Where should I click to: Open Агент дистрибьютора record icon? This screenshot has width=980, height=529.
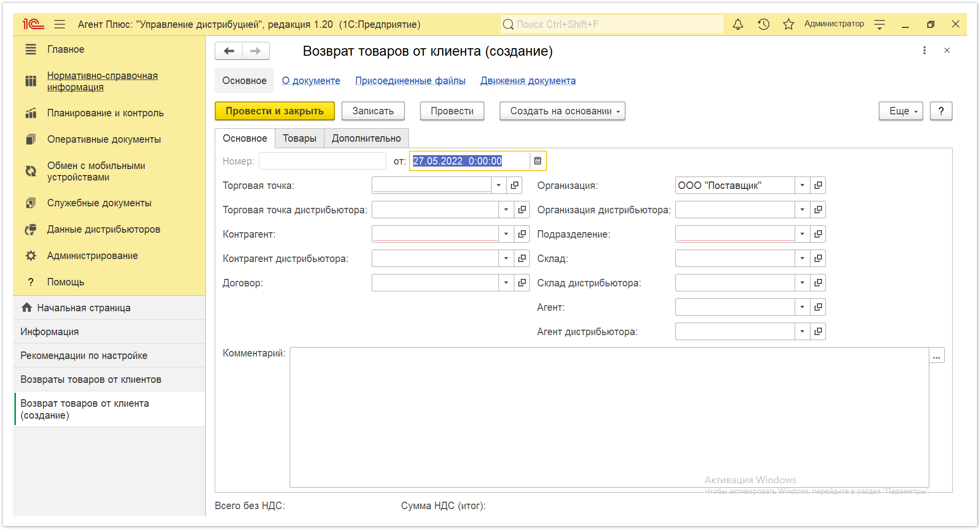818,332
